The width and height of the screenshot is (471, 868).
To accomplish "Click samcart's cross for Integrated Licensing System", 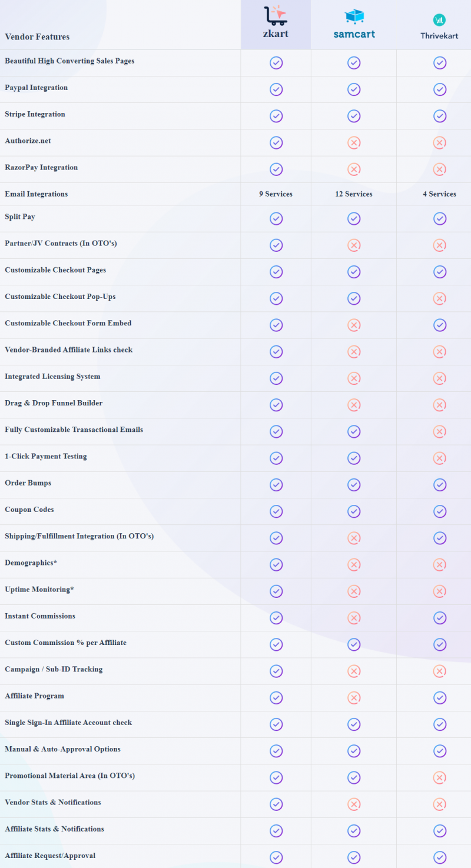I will coord(354,378).
